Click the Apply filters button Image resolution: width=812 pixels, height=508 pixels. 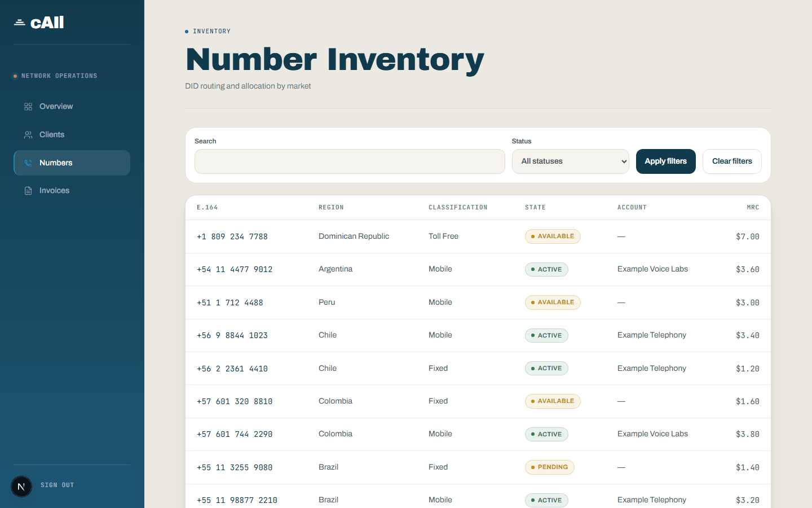click(x=665, y=161)
